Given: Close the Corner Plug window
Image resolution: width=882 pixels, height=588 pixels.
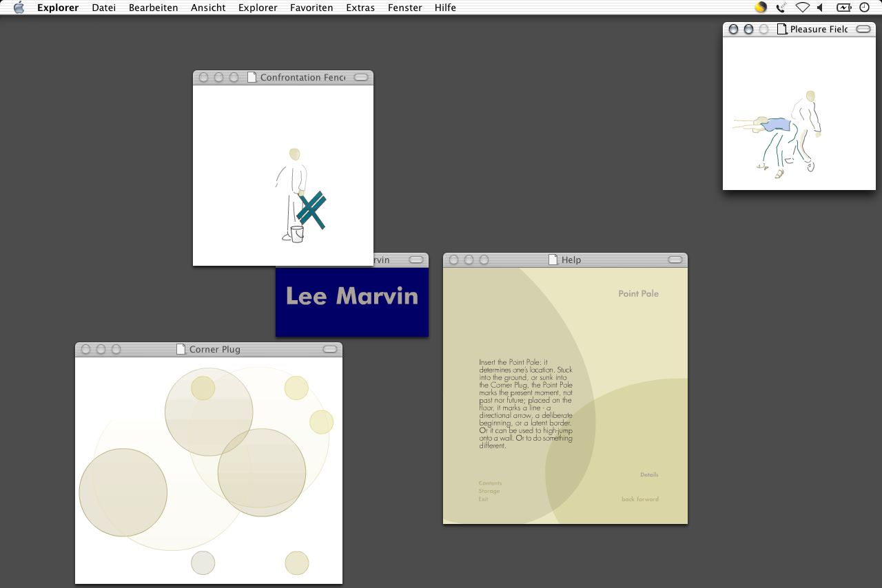Looking at the screenshot, I should pyautogui.click(x=85, y=349).
